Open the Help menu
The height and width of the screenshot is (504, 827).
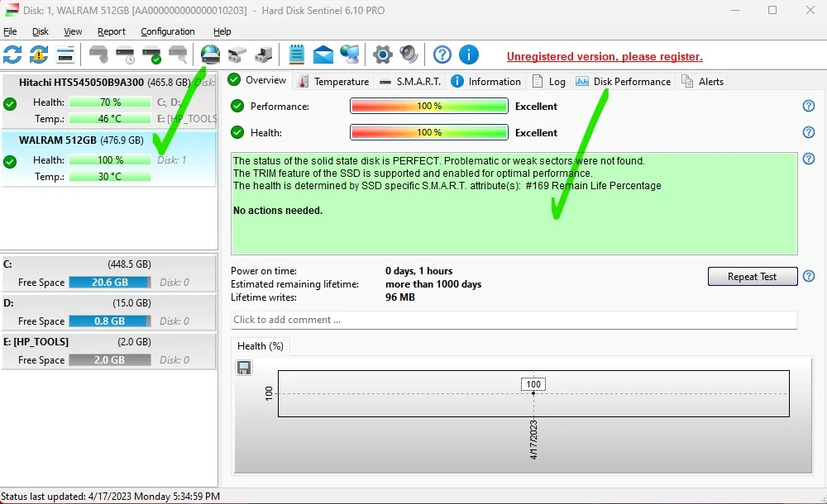pyautogui.click(x=222, y=31)
